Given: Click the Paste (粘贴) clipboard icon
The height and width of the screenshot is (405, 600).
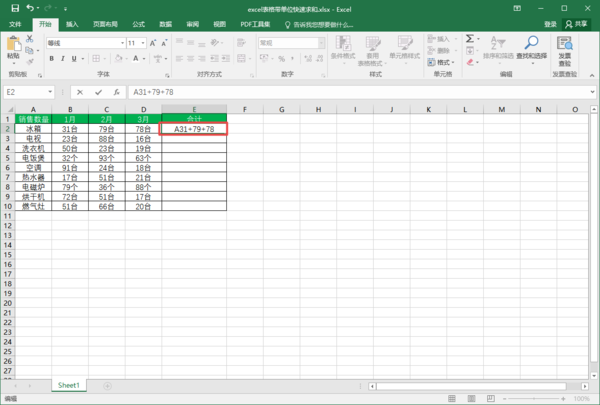Looking at the screenshot, I should [x=13, y=46].
